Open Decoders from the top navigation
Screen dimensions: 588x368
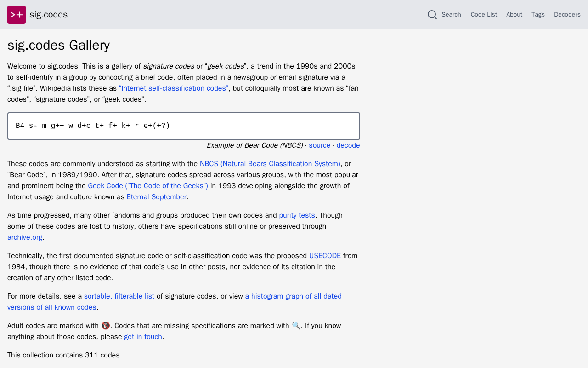567,15
